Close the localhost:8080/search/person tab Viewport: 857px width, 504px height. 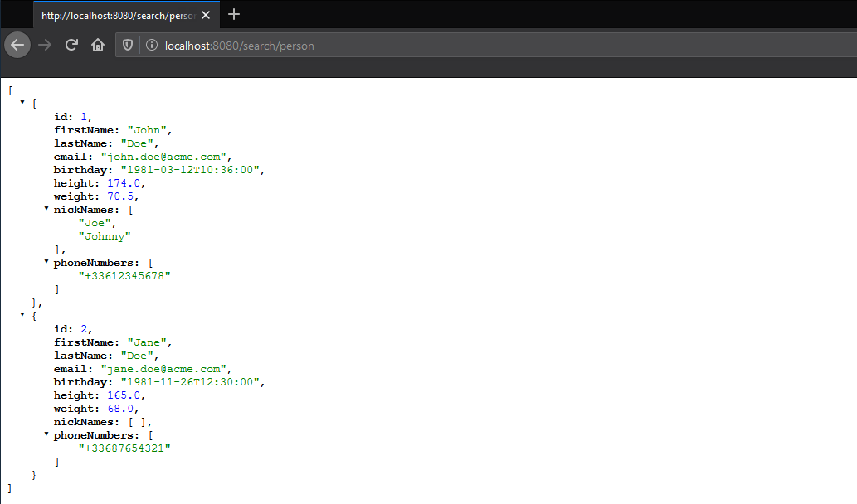pos(206,15)
